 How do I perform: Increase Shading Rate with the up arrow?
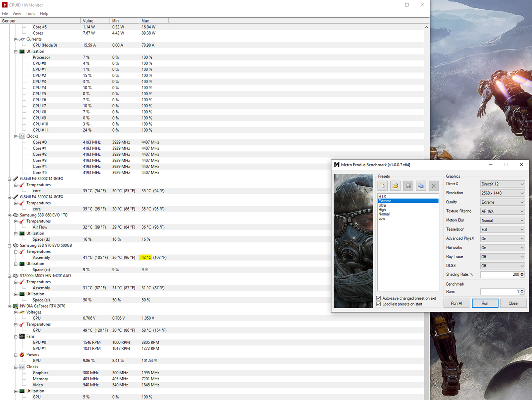[x=522, y=273]
